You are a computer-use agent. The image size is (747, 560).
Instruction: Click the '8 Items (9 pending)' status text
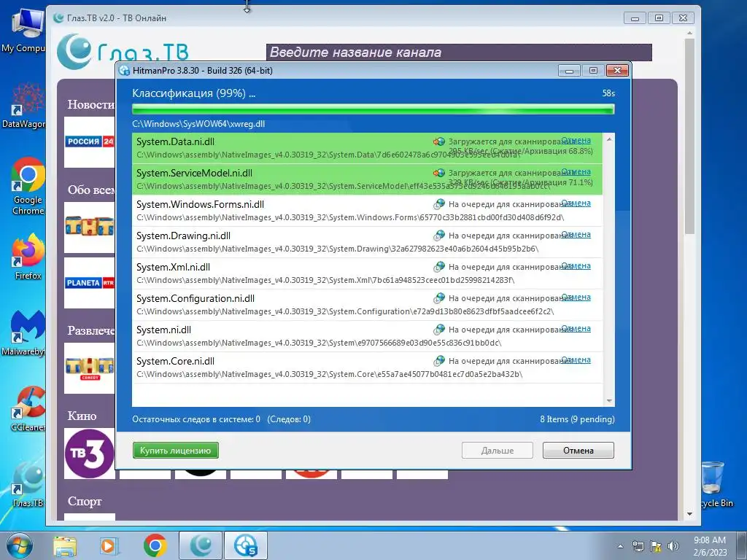(x=577, y=419)
